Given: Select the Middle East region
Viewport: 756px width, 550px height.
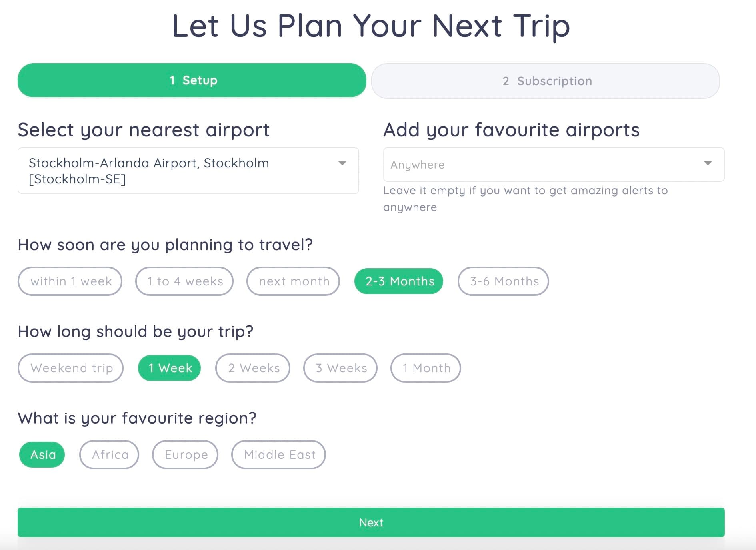Looking at the screenshot, I should pos(278,454).
